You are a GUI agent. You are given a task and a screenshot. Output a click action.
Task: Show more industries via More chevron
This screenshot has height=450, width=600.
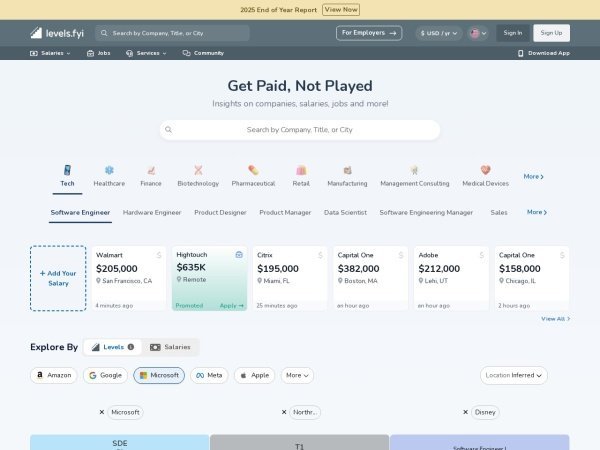[534, 176]
